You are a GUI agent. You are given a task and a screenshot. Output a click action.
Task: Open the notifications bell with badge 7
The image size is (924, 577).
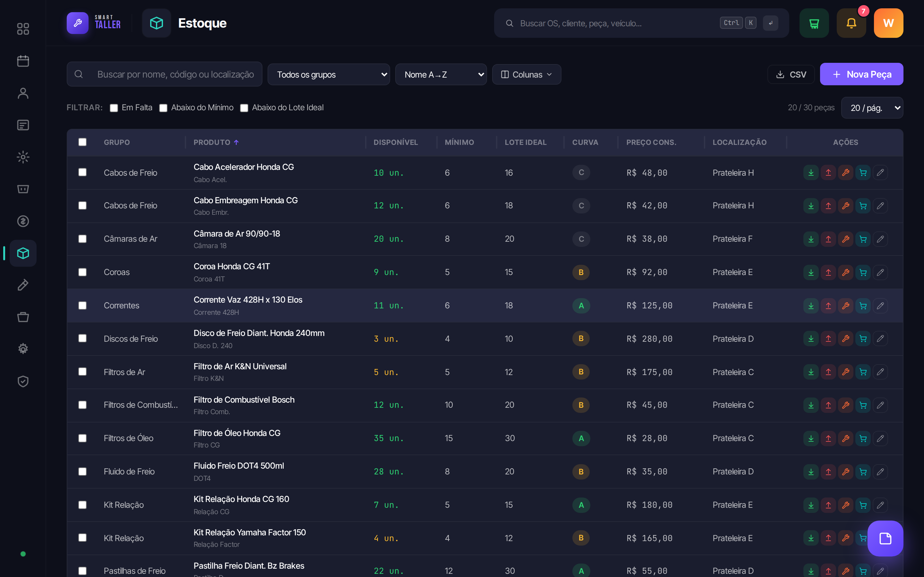pos(851,23)
